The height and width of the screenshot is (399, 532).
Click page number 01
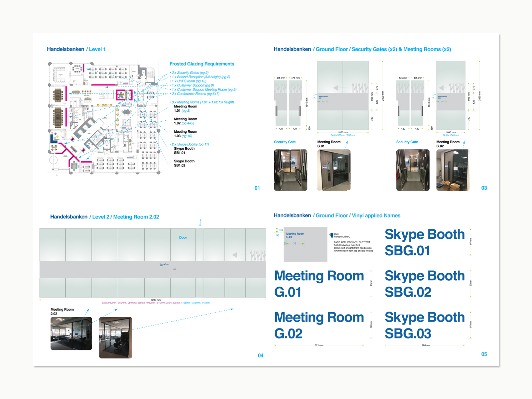coord(257,188)
